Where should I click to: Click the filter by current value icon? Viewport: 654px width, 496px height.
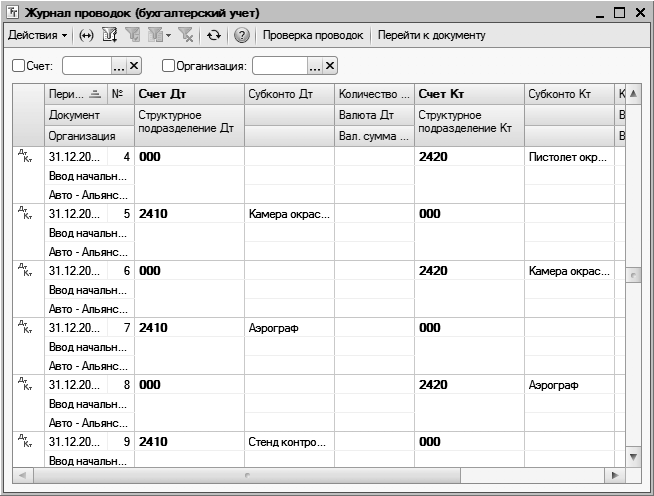[132, 35]
